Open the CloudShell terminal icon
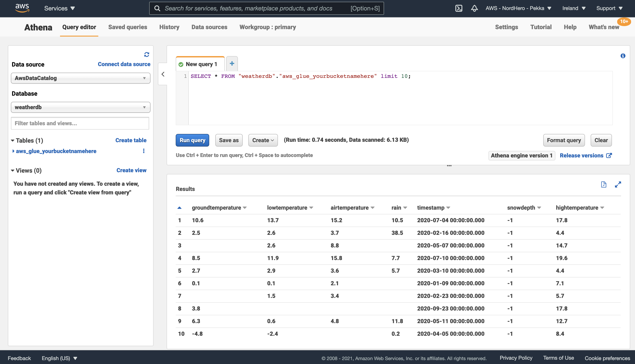This screenshot has height=364, width=635. coord(458,8)
